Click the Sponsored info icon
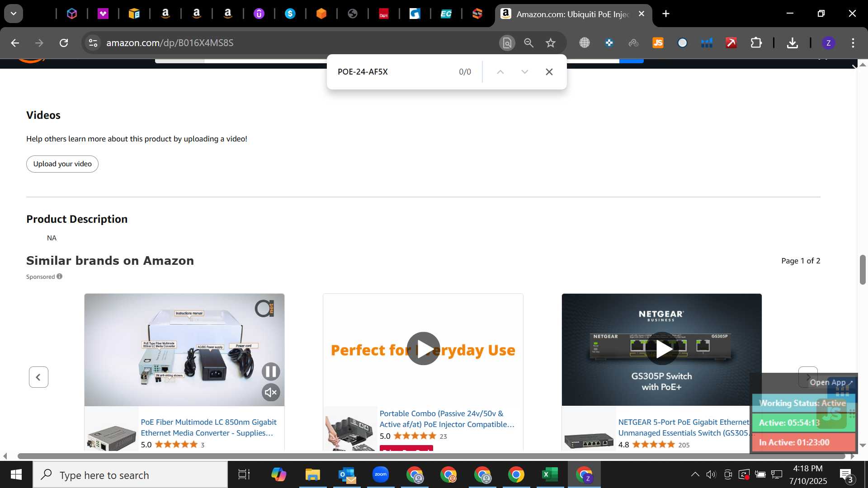Screen dimensions: 868x488 pos(60,277)
